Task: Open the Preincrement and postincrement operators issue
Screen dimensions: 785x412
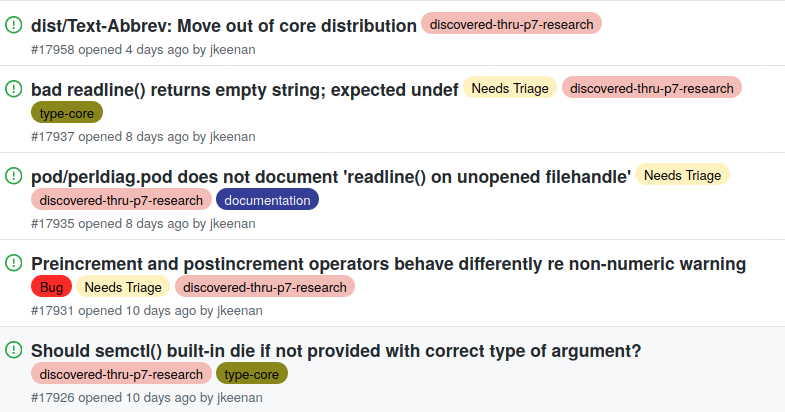Action: click(389, 264)
